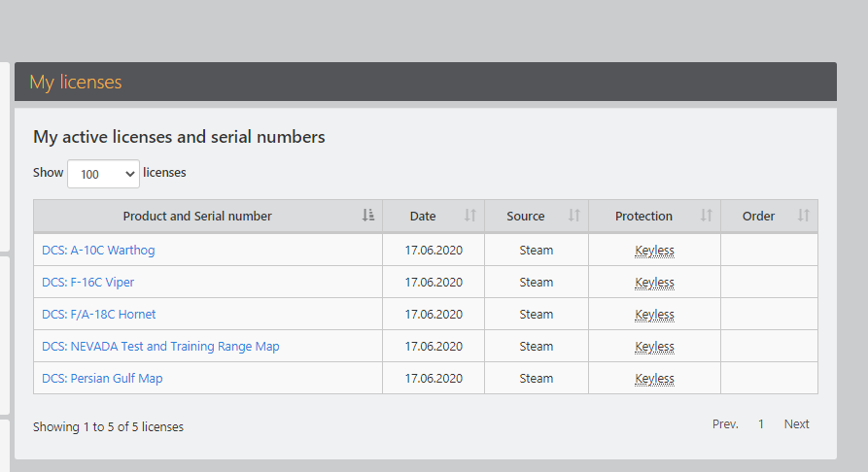Click Keyless protection for A-10C Warthog
The height and width of the screenshot is (472, 868).
point(654,251)
